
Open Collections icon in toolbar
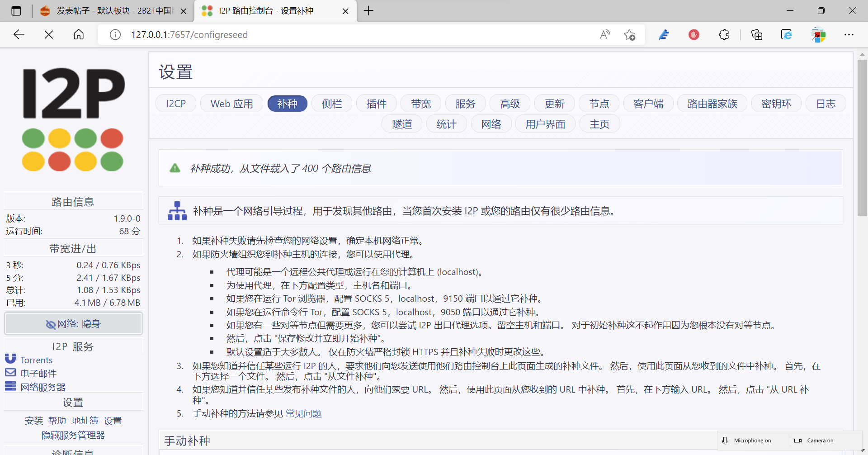[x=757, y=34]
